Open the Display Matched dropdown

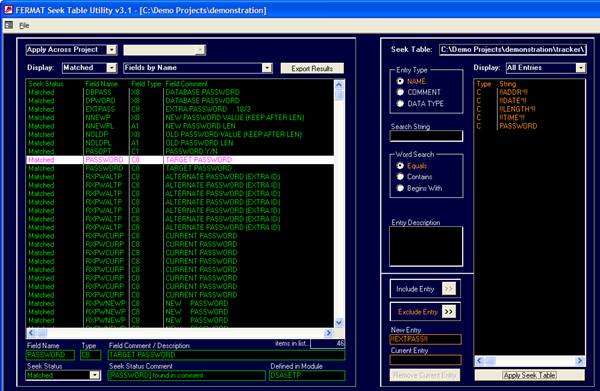(111, 68)
